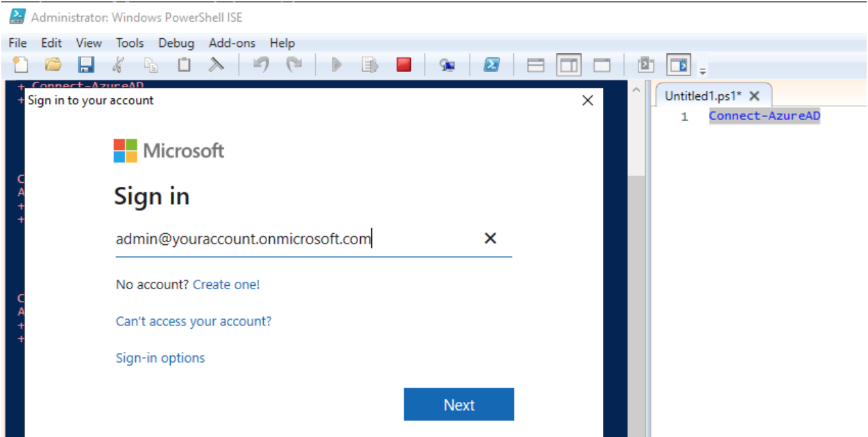Clear the username field with the X

[x=490, y=238]
